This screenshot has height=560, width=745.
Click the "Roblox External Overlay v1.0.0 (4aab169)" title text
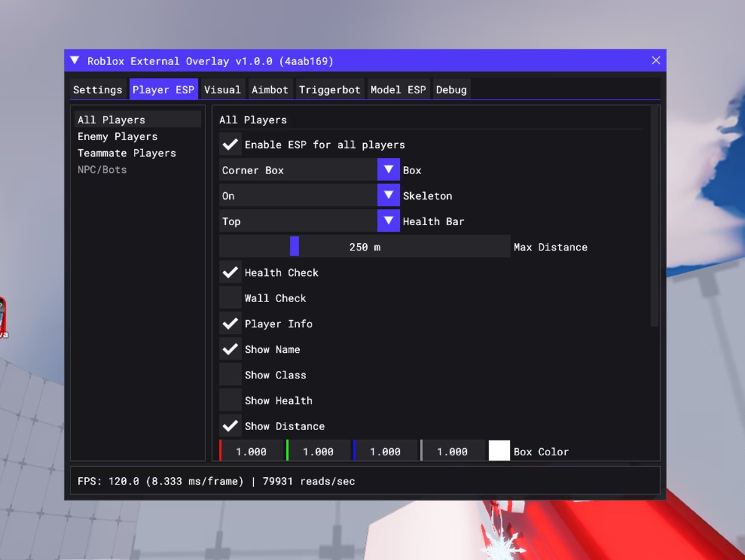point(210,61)
